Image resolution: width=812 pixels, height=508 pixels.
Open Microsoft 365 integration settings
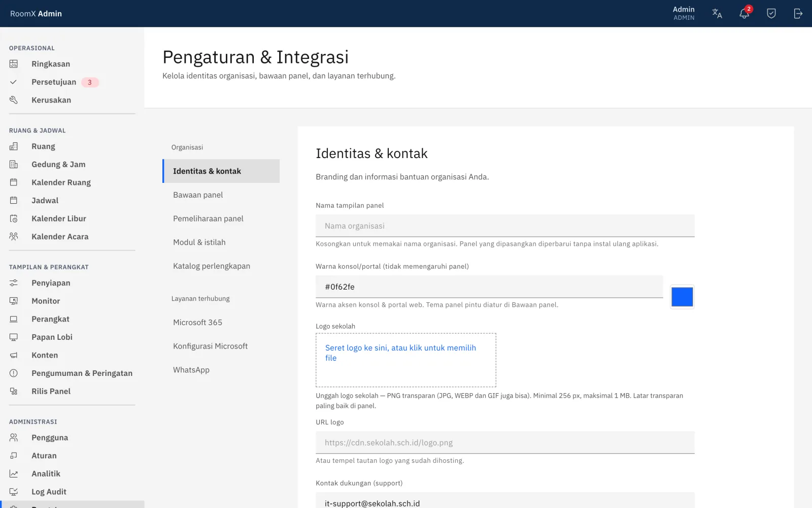221,323
